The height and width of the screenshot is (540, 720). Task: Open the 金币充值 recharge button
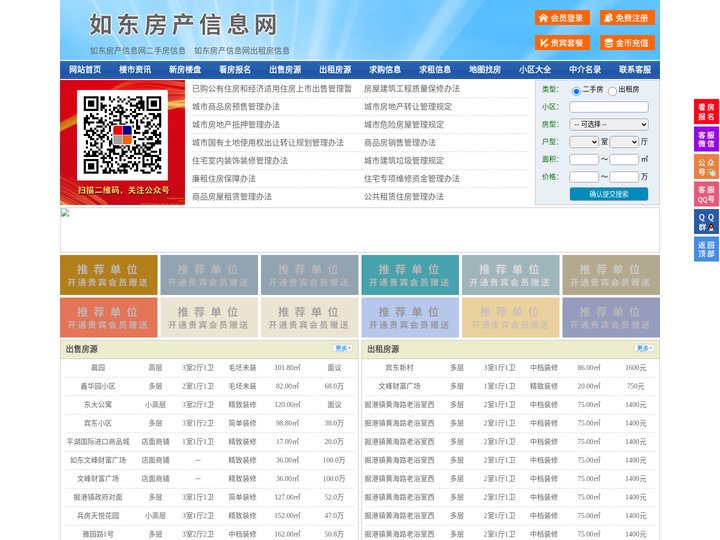627,43
